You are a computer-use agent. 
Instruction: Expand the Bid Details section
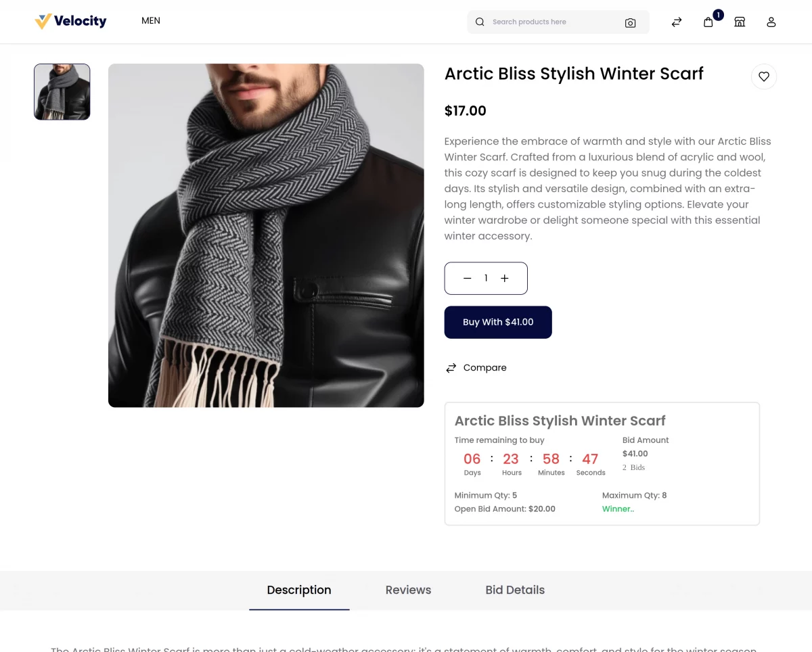coord(514,590)
